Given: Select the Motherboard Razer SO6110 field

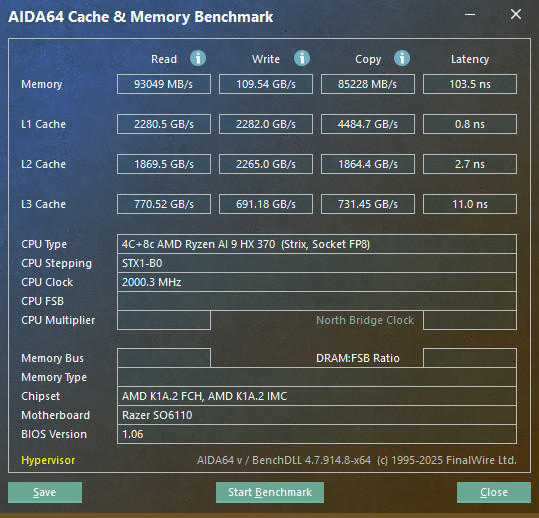Looking at the screenshot, I should tap(317, 415).
